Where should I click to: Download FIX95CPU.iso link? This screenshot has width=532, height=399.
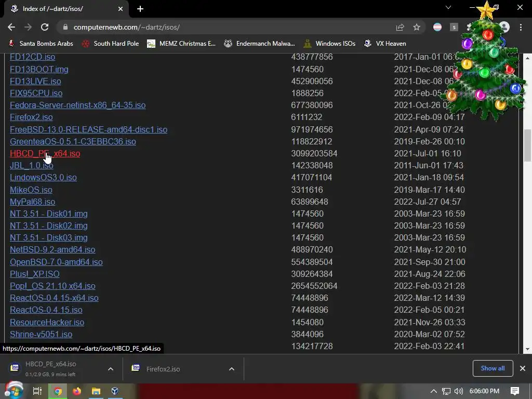(x=36, y=94)
